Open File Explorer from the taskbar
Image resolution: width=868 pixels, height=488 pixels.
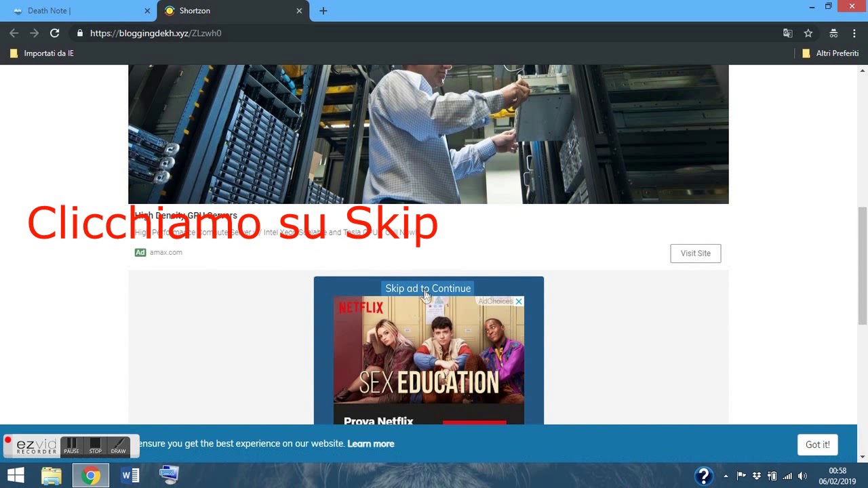[x=52, y=475]
